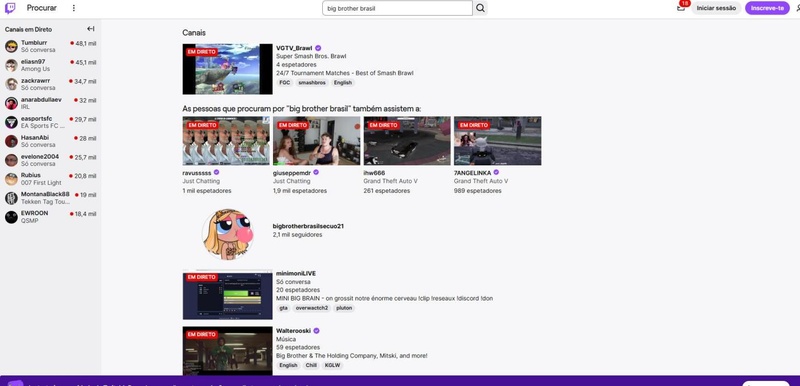Open ravusssss live stream thumbnail
Screen dimensions: 800x386
tap(226, 141)
